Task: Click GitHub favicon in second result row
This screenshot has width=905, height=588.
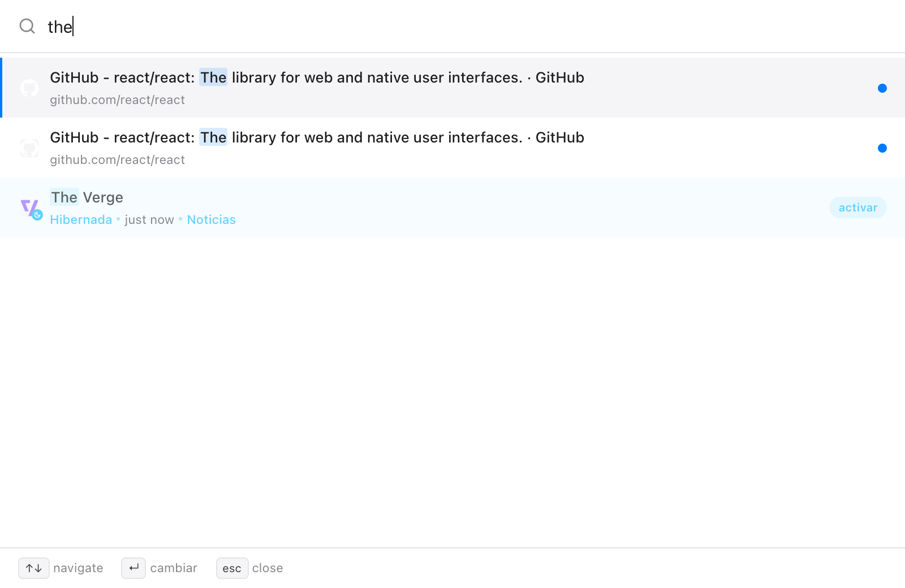Action: [29, 148]
